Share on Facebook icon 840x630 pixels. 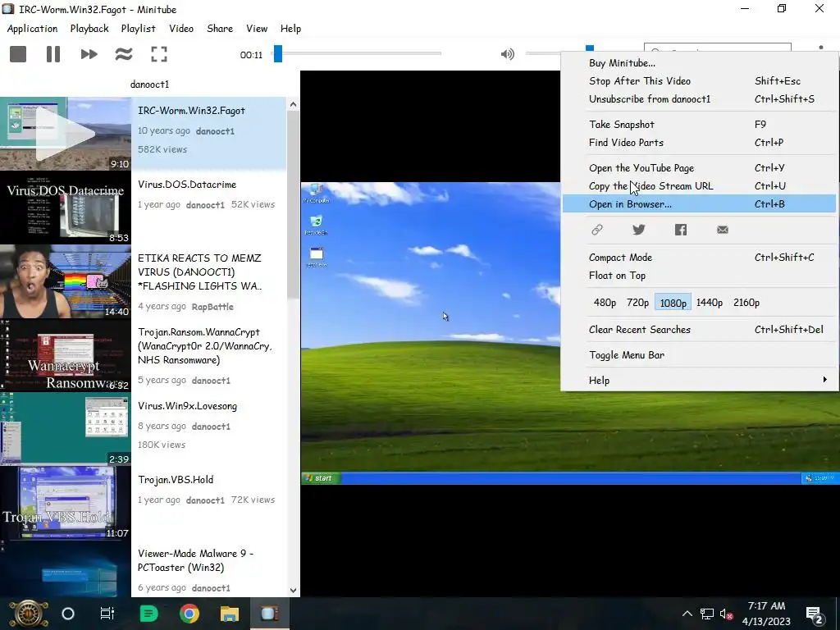pos(680,230)
